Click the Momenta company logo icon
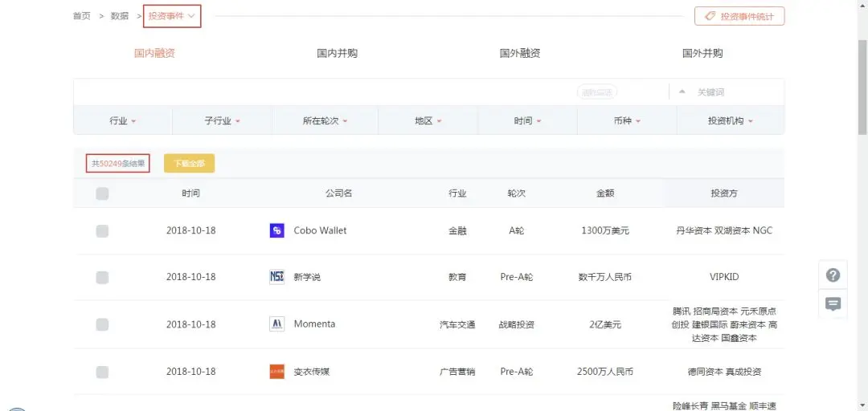This screenshot has width=868, height=411. click(276, 324)
